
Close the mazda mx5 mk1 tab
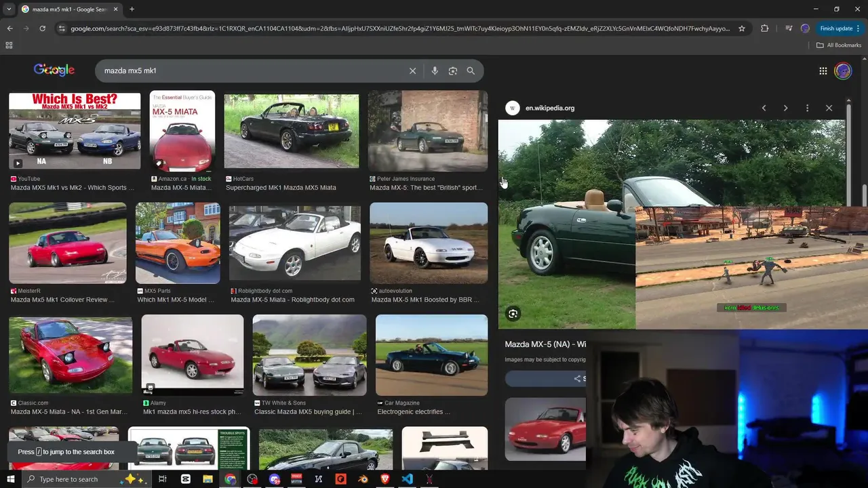click(115, 9)
